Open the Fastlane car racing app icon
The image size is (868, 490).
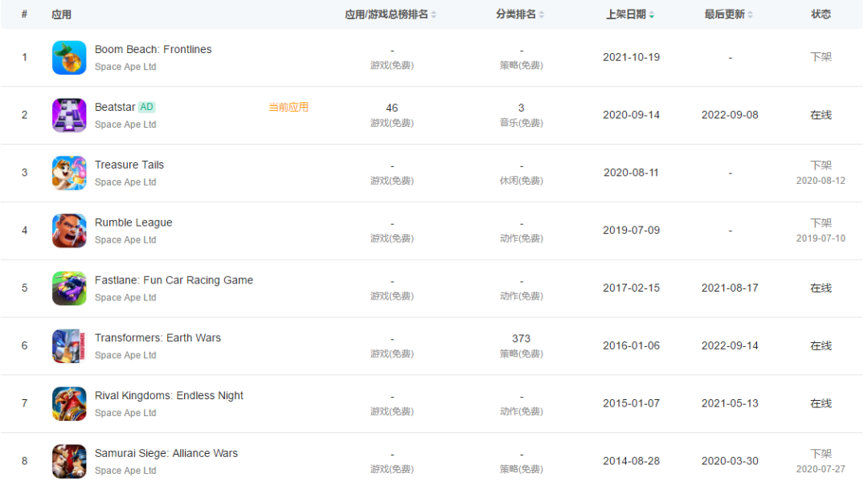69,288
